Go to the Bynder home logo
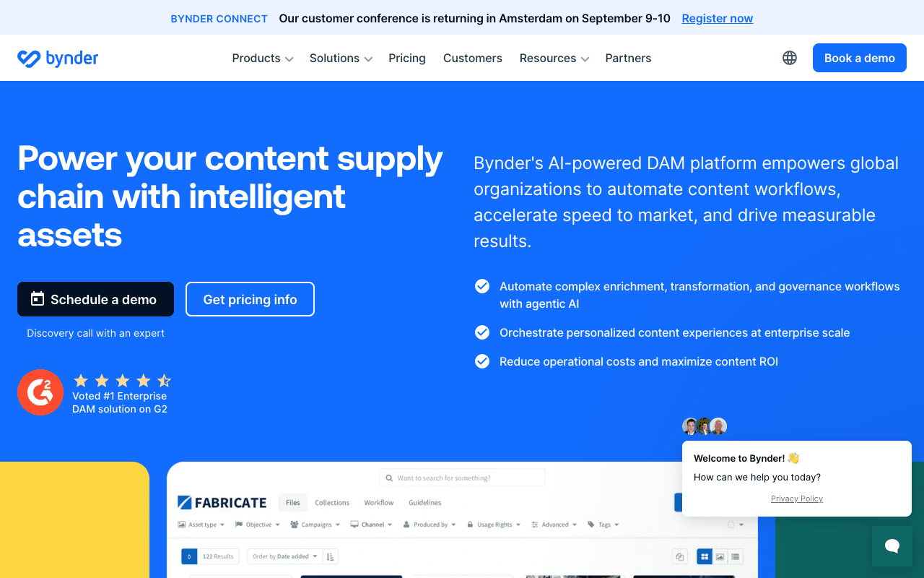Viewport: 924px width, 578px height. pyautogui.click(x=58, y=59)
